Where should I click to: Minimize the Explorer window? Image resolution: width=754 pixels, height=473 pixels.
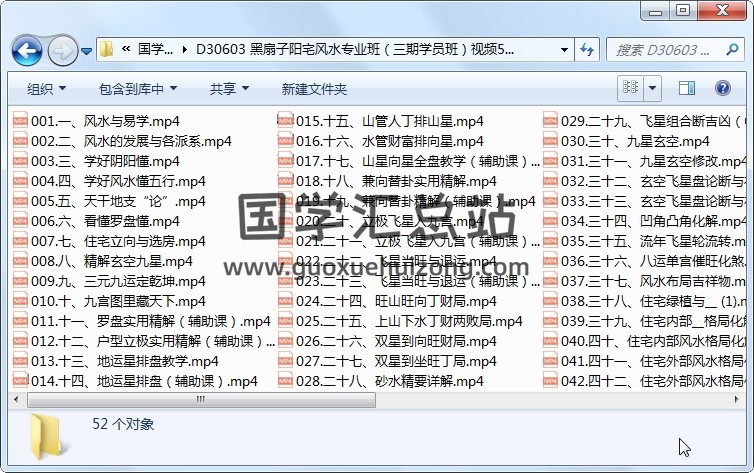(x=656, y=11)
